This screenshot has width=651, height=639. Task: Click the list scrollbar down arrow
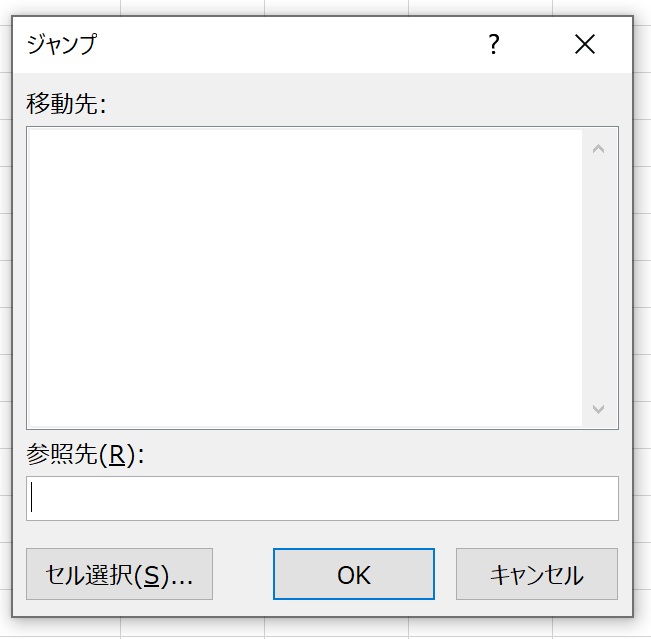point(598,409)
